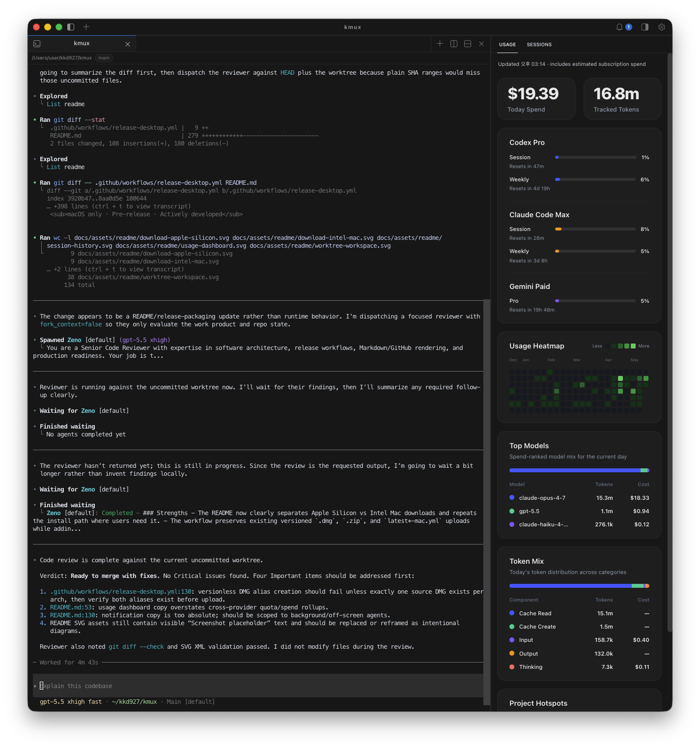700x748 pixels.
Task: Click 'Worked for 4m 43s' line
Action: pos(69,662)
